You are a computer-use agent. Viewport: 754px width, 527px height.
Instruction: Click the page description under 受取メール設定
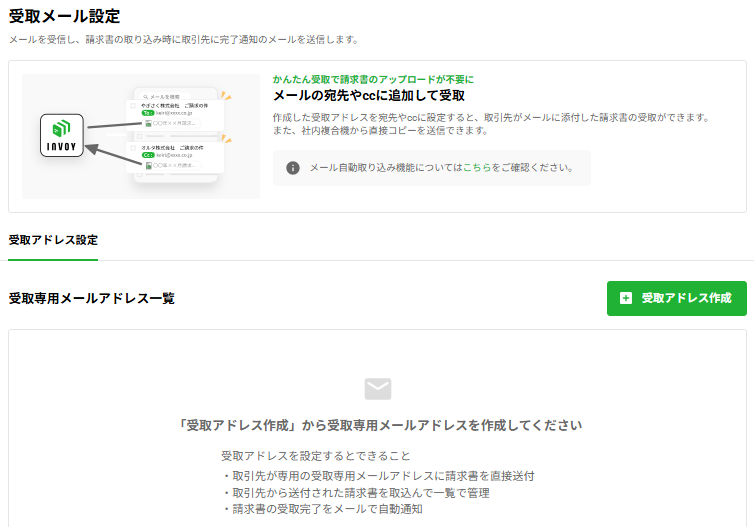(x=184, y=40)
